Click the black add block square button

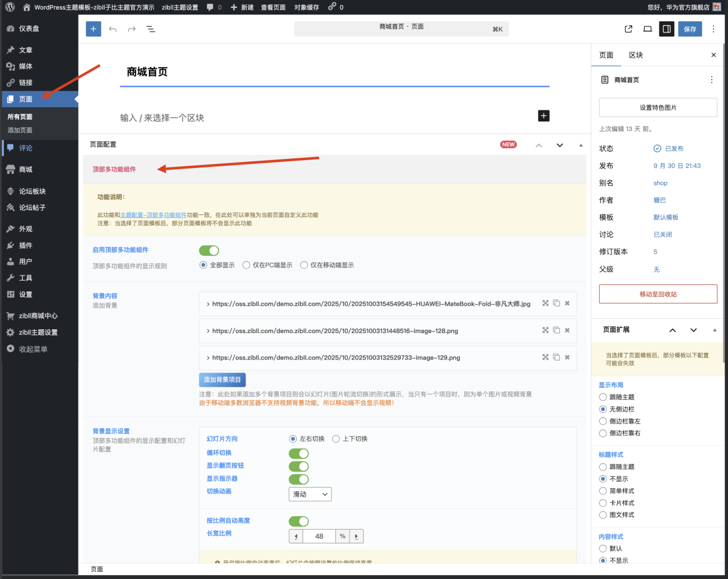543,116
